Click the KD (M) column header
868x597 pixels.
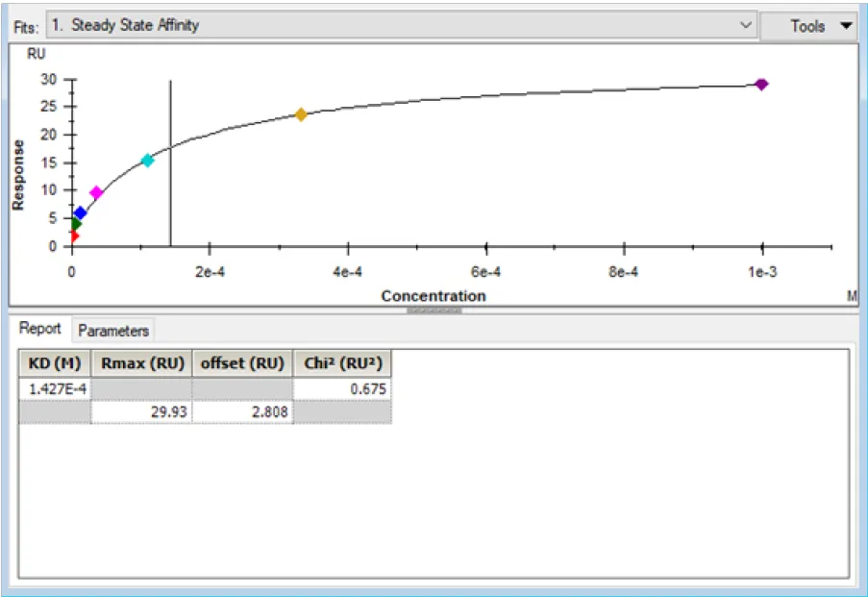point(55,362)
